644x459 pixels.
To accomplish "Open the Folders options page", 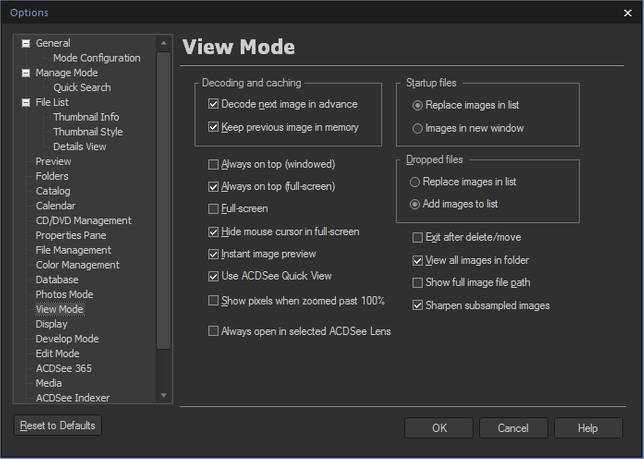I will coord(52,176).
